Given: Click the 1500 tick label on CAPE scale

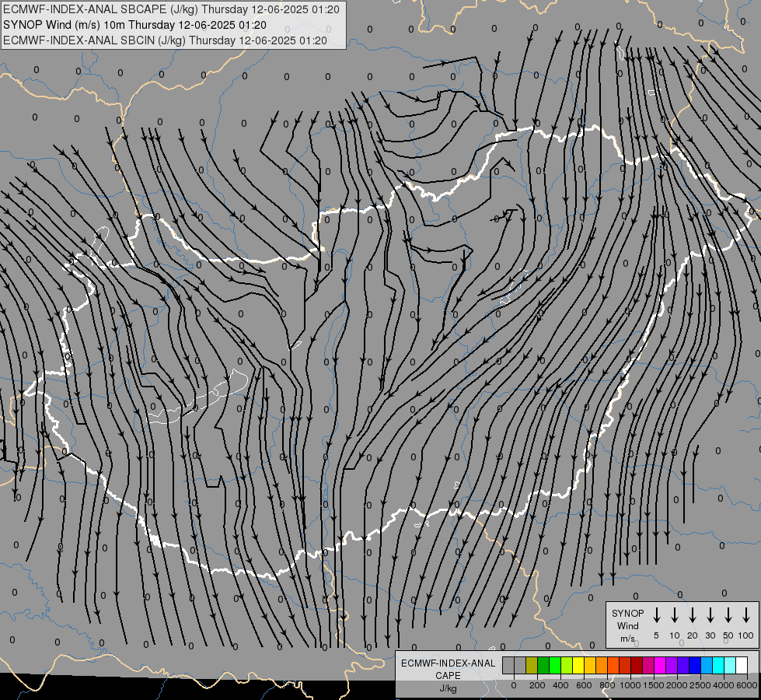Looking at the screenshot, I should tap(654, 685).
